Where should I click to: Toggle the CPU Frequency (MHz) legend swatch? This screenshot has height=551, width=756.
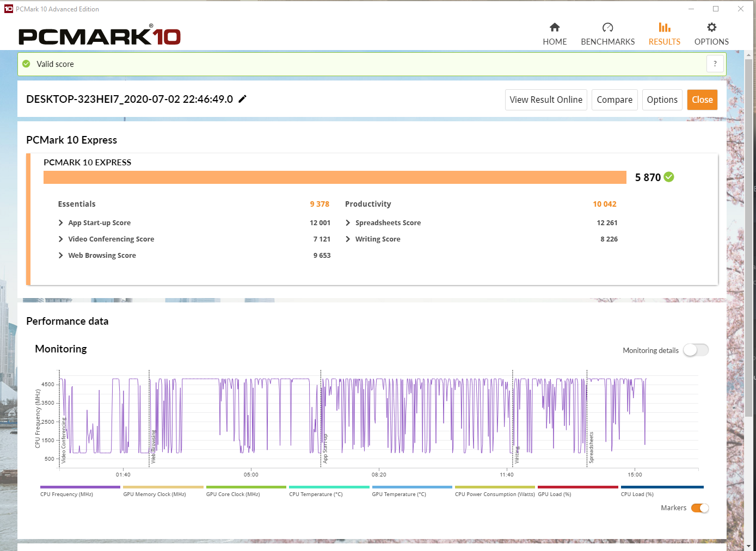[80, 487]
